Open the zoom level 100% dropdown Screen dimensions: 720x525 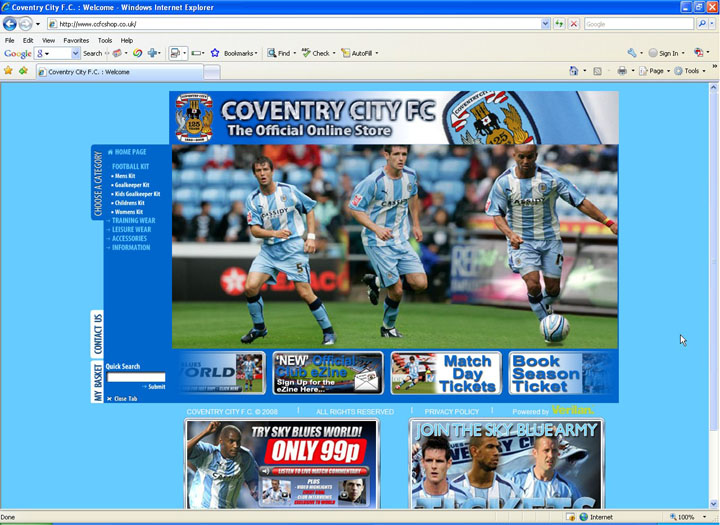[x=690, y=517]
